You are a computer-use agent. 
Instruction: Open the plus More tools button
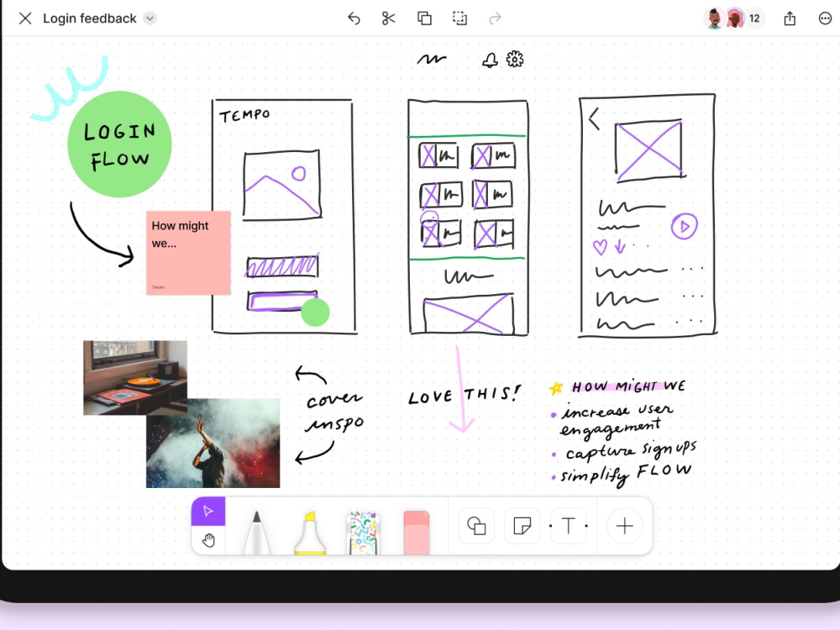(x=625, y=526)
